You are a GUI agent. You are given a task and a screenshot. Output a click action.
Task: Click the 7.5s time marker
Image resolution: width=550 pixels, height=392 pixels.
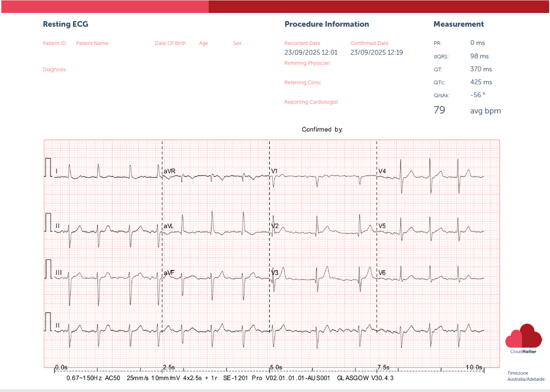(x=383, y=367)
